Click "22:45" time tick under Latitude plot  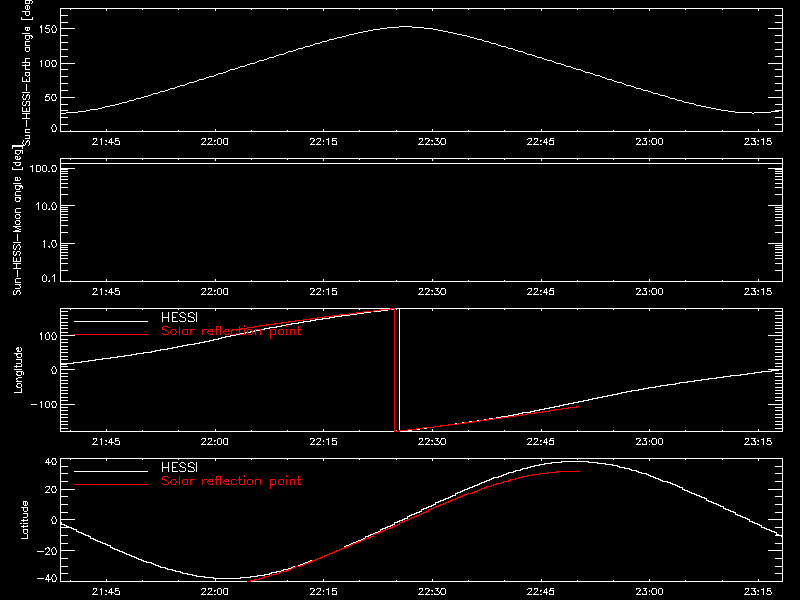pyautogui.click(x=541, y=592)
